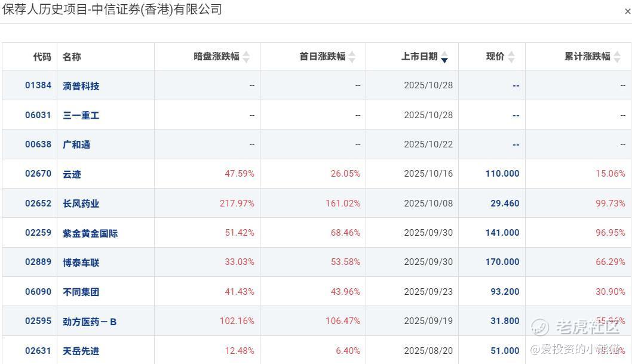
Task: Click cumulative gain 66.29%
Action: click(610, 262)
